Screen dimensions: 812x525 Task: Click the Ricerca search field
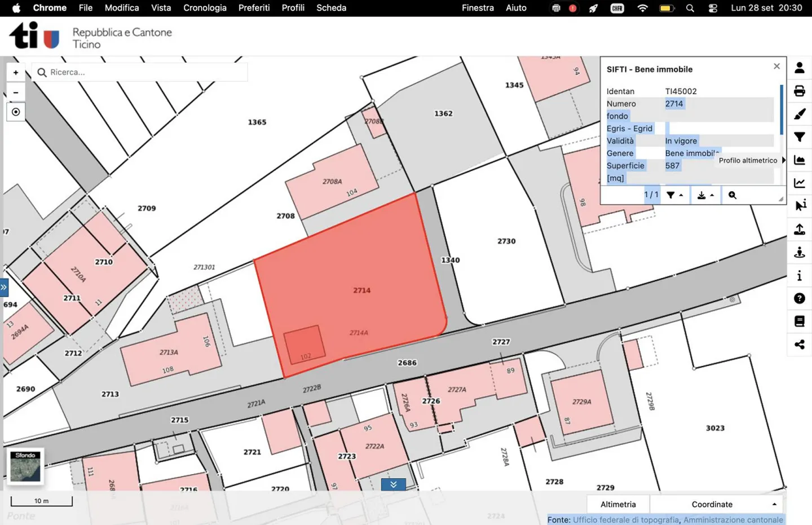[x=140, y=72]
